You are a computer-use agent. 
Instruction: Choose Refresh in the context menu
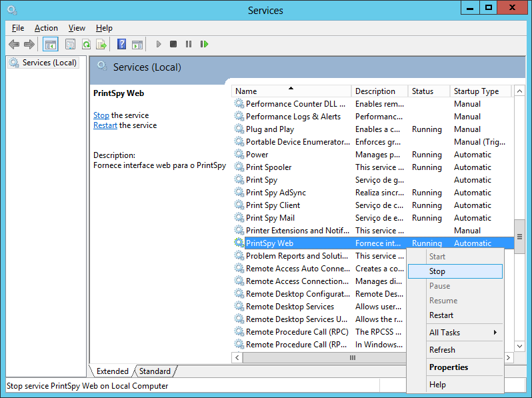click(x=455, y=349)
